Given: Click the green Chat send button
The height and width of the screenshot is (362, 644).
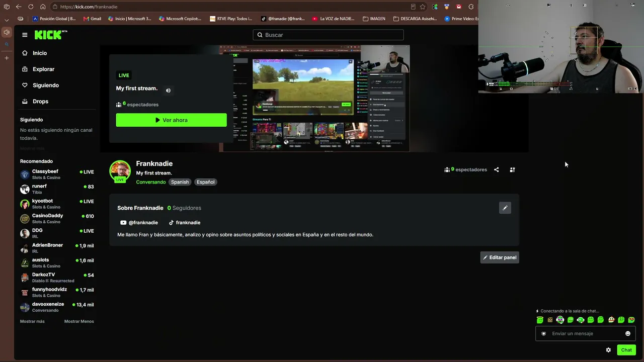Looking at the screenshot, I should pos(626,350).
